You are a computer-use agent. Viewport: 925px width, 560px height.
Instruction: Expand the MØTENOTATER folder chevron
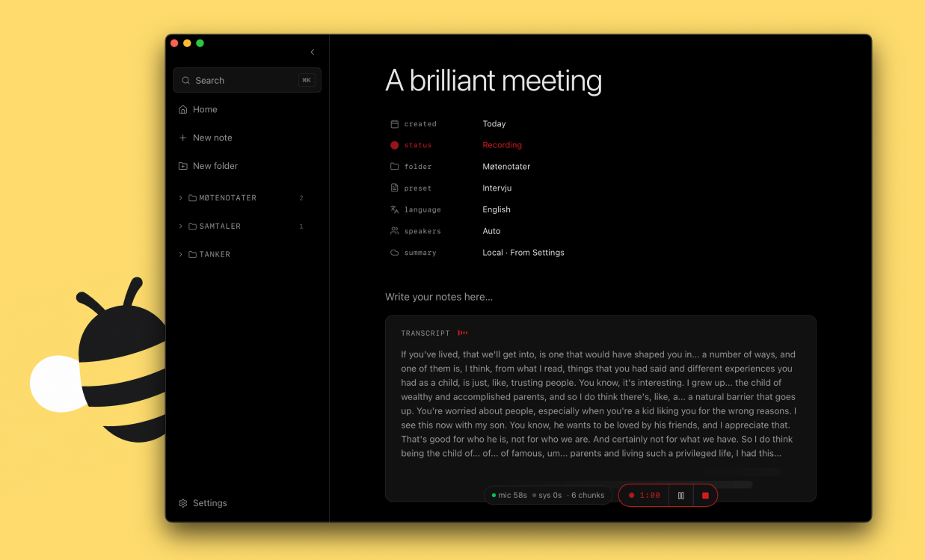181,198
